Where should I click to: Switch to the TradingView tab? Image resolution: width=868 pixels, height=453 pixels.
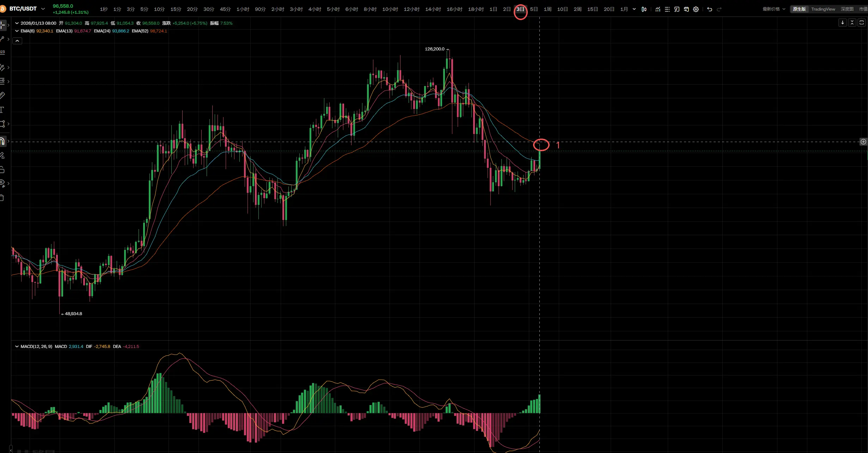[x=823, y=9]
